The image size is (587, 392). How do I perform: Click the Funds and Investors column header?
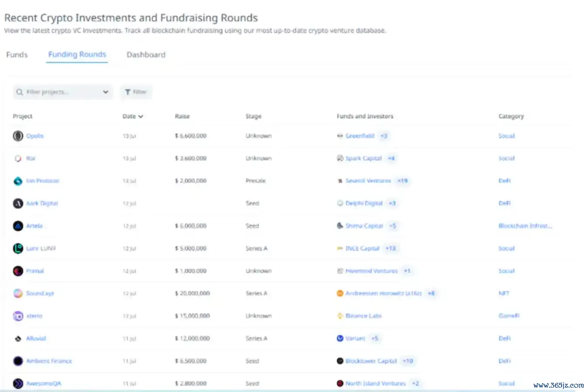click(365, 117)
